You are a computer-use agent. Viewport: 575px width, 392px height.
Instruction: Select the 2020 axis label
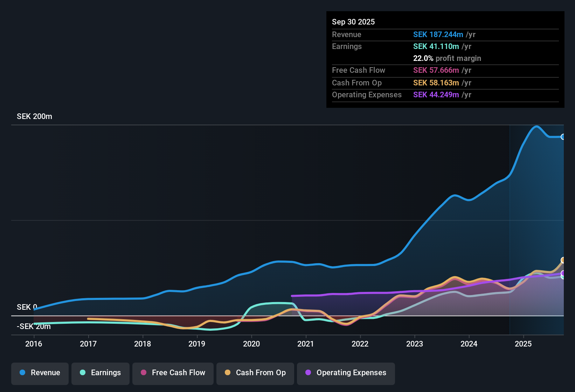252,344
